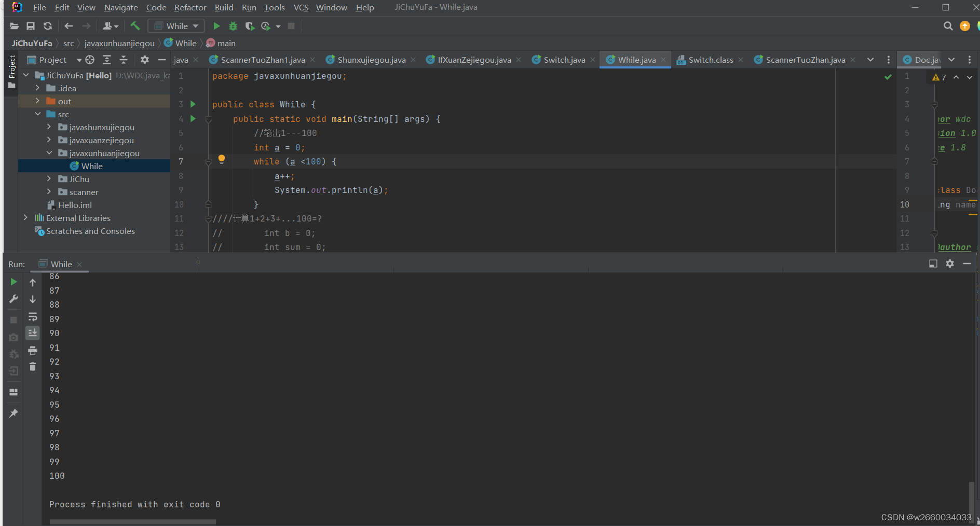The image size is (980, 526).
Task: Collapse all nodes in the Project tree
Action: 124,60
